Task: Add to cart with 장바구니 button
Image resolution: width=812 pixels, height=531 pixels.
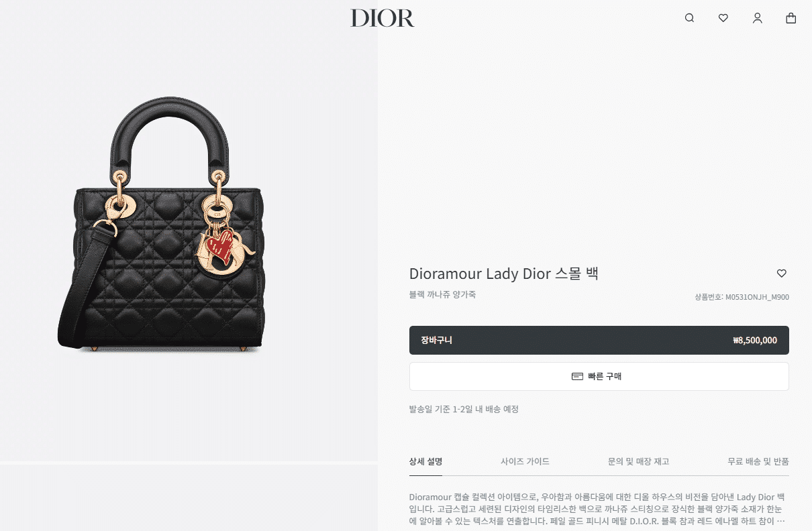Action: pos(599,340)
